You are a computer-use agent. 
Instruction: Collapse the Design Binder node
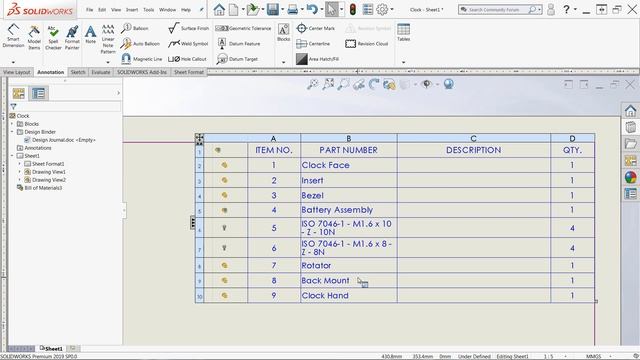[x=12, y=132]
